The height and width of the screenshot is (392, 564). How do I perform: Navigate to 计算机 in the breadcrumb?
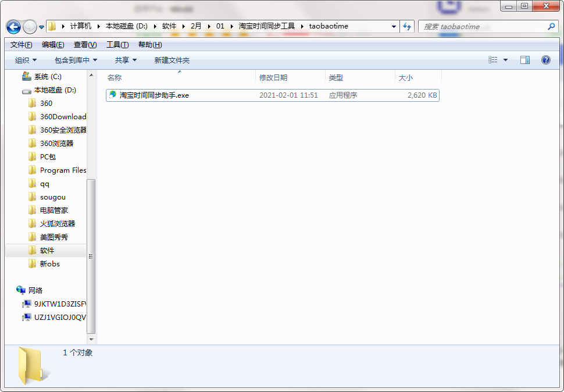tap(81, 26)
